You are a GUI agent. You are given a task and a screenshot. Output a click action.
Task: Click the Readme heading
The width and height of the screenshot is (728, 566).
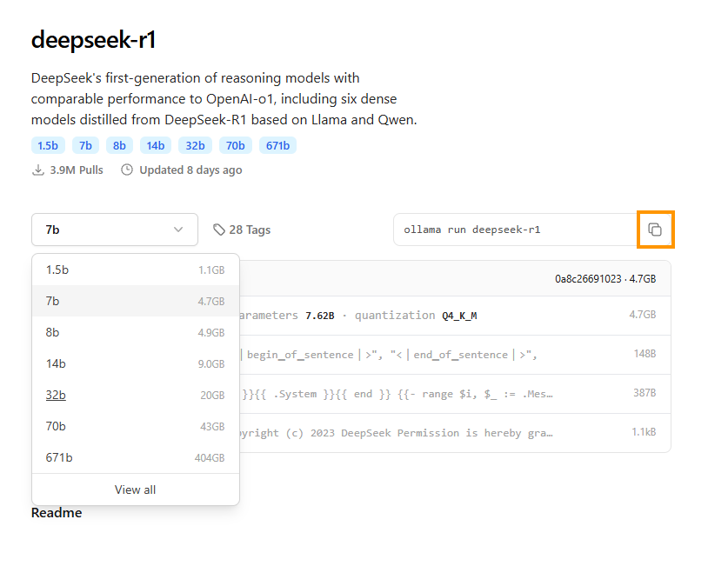pyautogui.click(x=57, y=513)
